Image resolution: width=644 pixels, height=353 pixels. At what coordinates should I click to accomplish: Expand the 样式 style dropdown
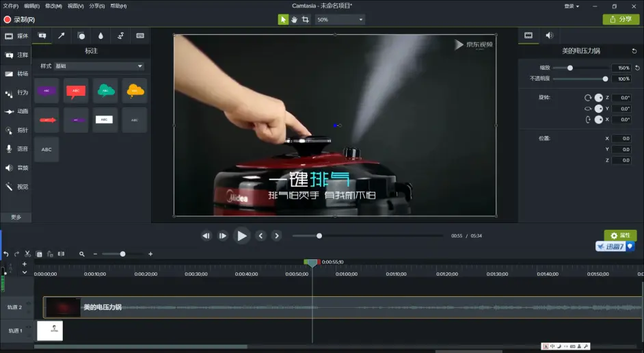[99, 66]
